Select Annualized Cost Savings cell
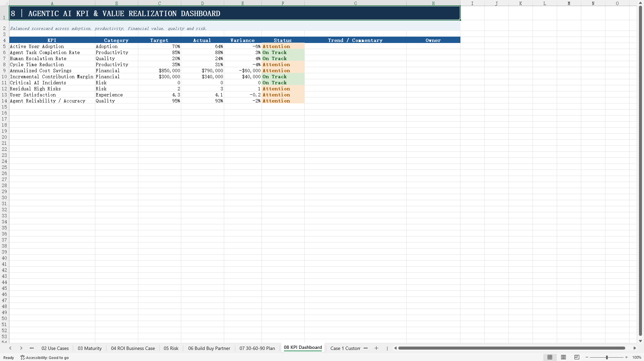The image size is (644, 361). point(52,71)
